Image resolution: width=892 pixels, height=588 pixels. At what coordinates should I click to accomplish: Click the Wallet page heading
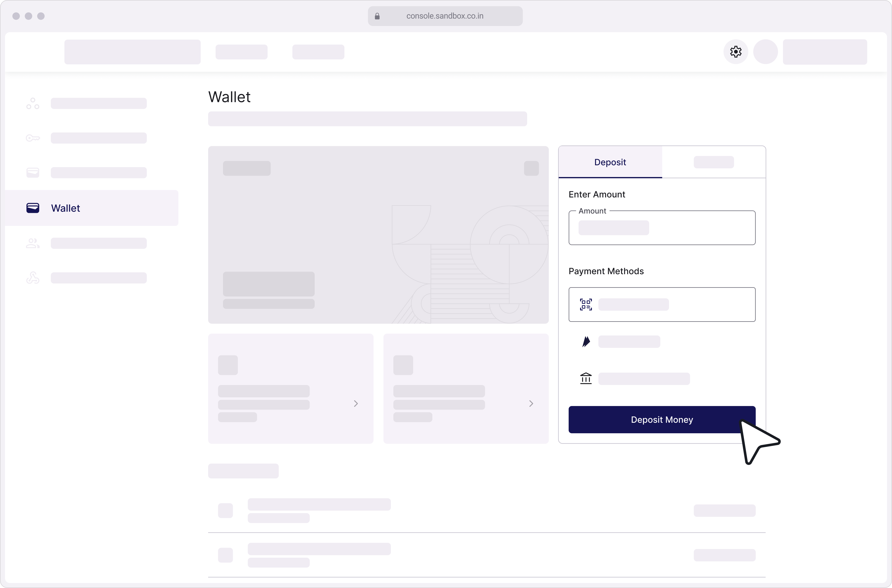[x=229, y=97]
